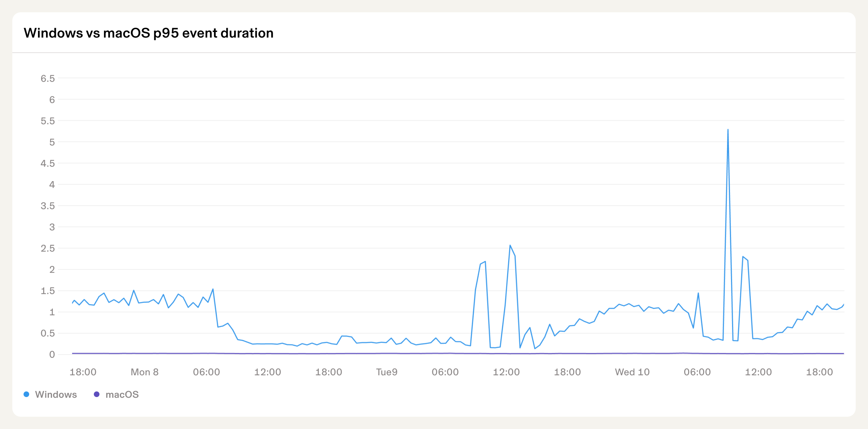
Task: Click the 5 y-axis label
Action: pyautogui.click(x=52, y=142)
